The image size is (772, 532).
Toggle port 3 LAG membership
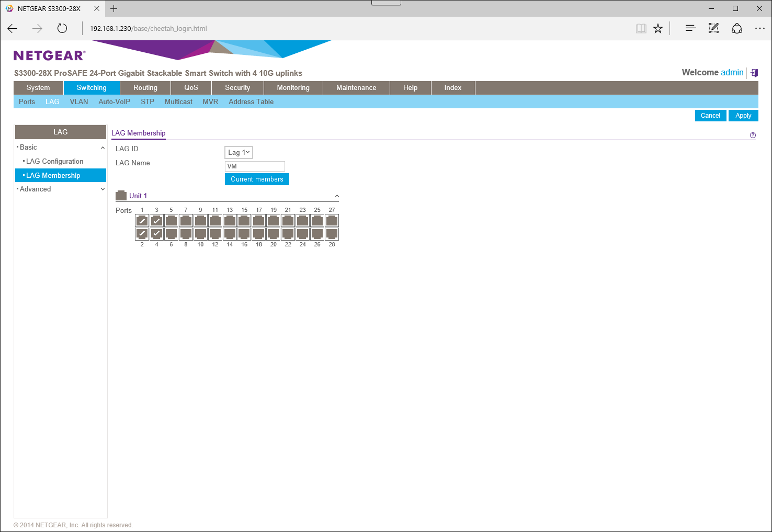coord(156,221)
